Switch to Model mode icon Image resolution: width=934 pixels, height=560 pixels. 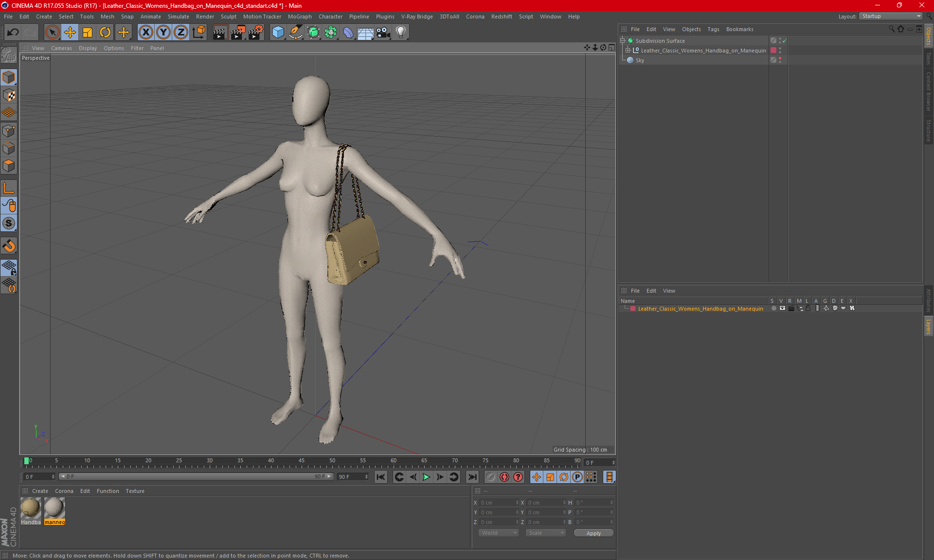[x=9, y=78]
